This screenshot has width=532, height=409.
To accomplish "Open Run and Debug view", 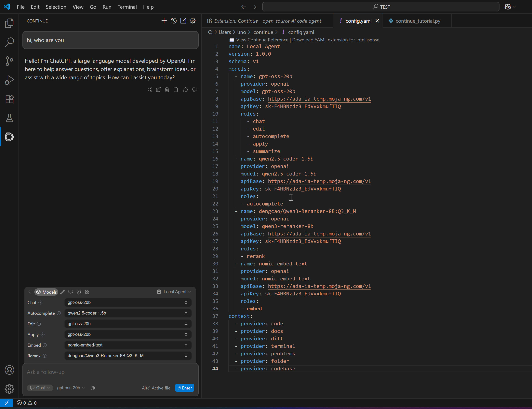I will (9, 80).
